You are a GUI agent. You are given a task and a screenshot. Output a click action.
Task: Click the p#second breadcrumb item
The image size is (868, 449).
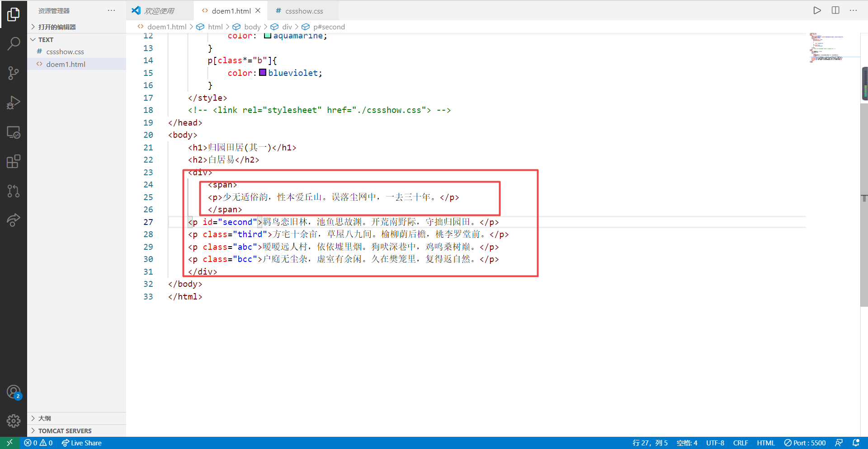(329, 27)
